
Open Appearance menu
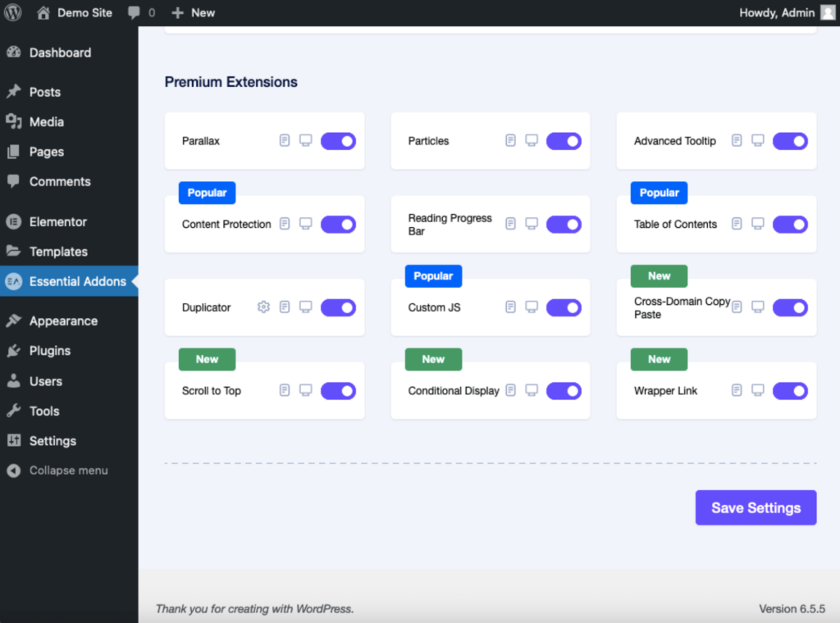click(x=69, y=321)
